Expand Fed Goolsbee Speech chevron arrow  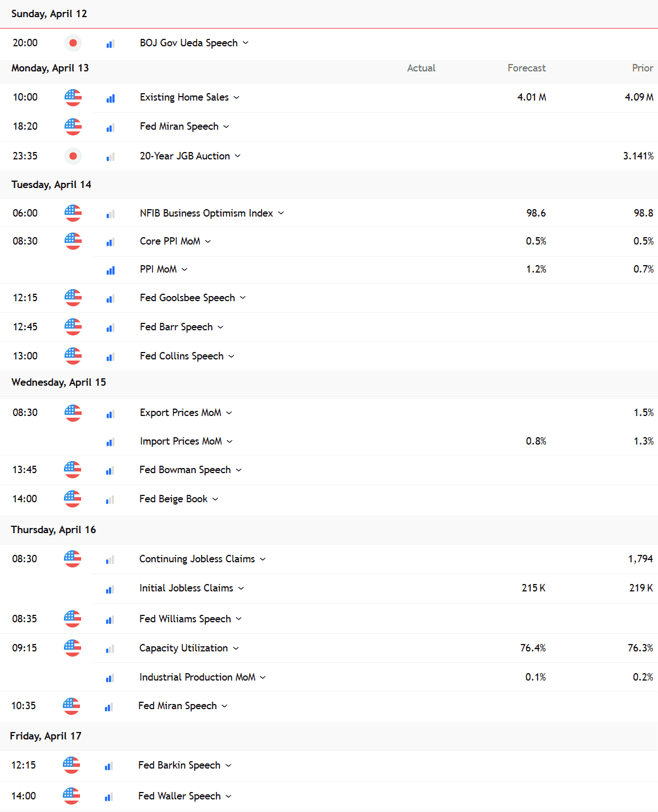click(x=243, y=298)
